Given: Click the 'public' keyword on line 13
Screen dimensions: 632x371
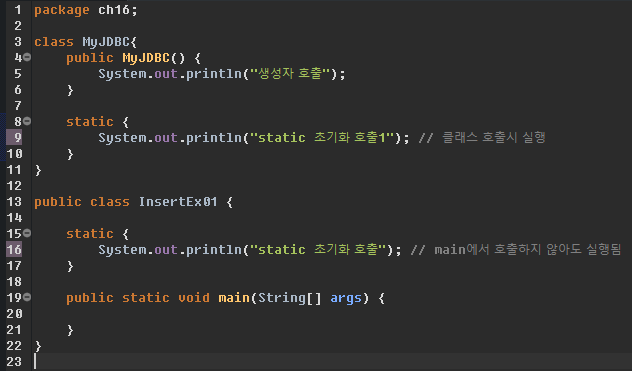Looking at the screenshot, I should click(x=58, y=202).
